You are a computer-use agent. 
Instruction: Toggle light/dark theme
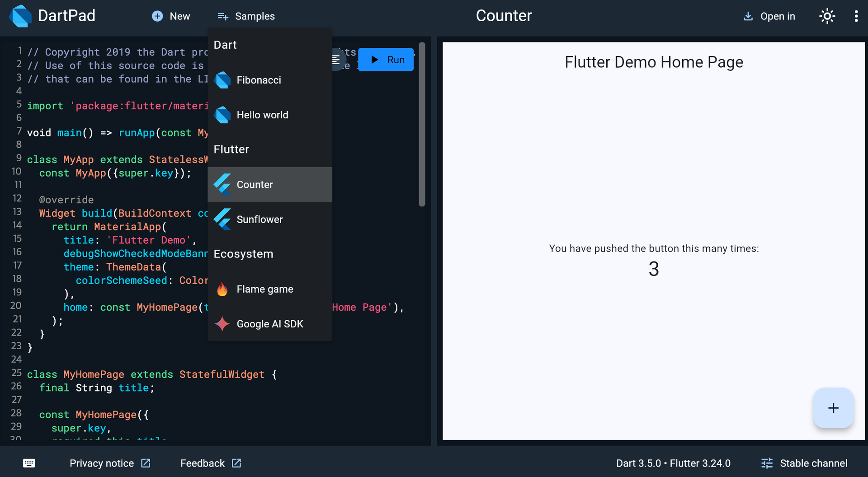coord(827,16)
